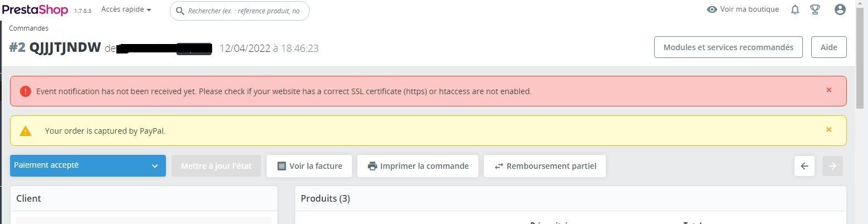
Task: Go to previous order arrow
Action: pos(805,166)
